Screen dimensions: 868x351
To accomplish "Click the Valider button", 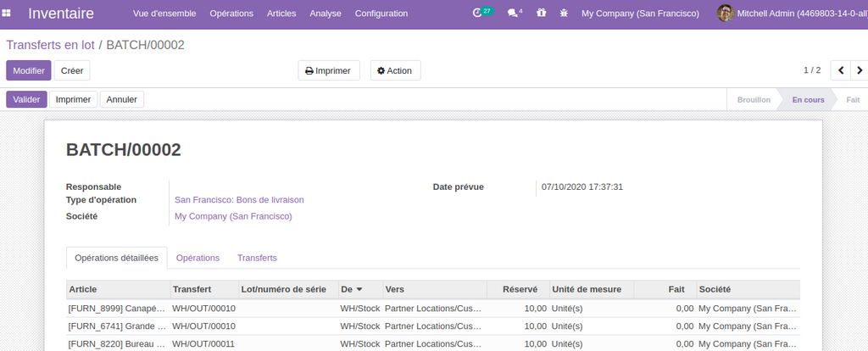I will [x=26, y=99].
